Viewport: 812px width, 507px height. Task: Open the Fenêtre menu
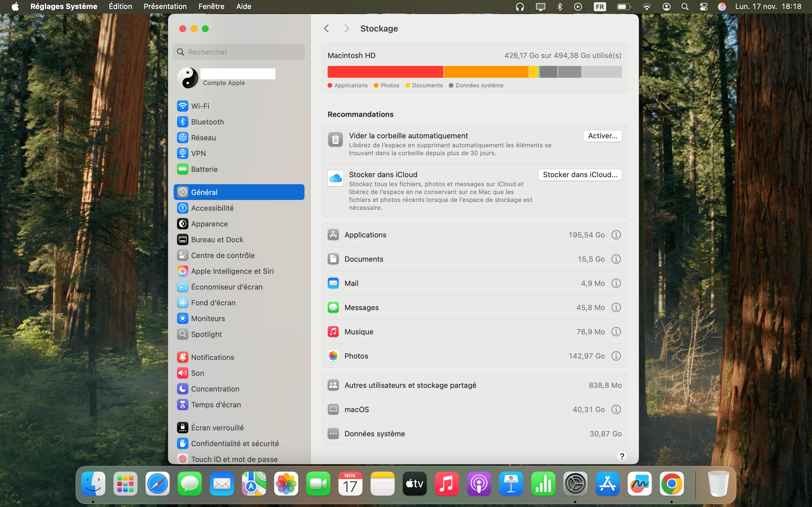(x=211, y=7)
